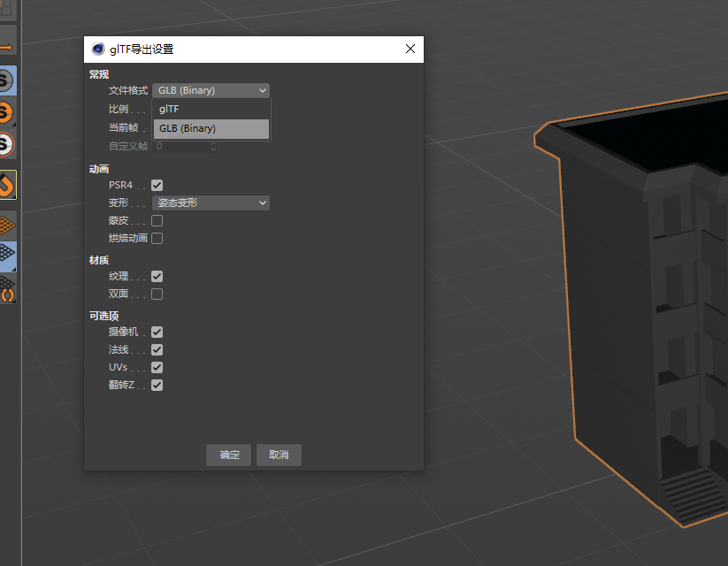Click the 确定 confirm button
The height and width of the screenshot is (566, 728).
pos(229,455)
